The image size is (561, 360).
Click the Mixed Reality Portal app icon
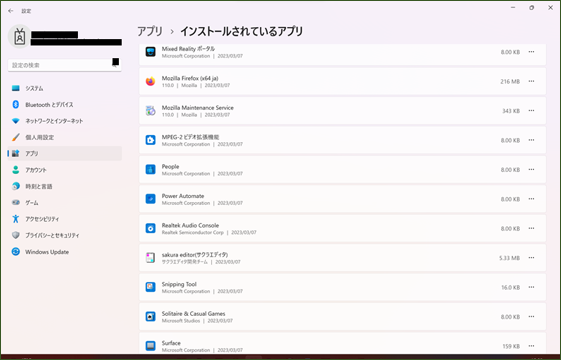pos(151,52)
